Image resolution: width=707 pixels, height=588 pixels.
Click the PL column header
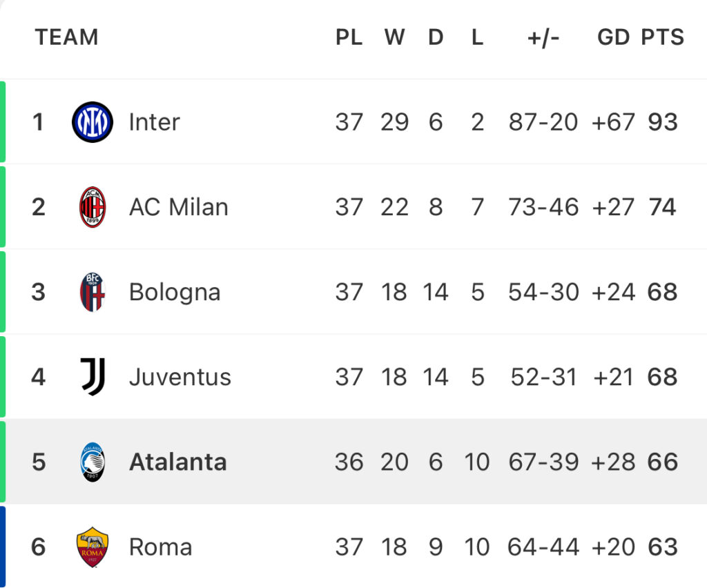[x=349, y=37]
